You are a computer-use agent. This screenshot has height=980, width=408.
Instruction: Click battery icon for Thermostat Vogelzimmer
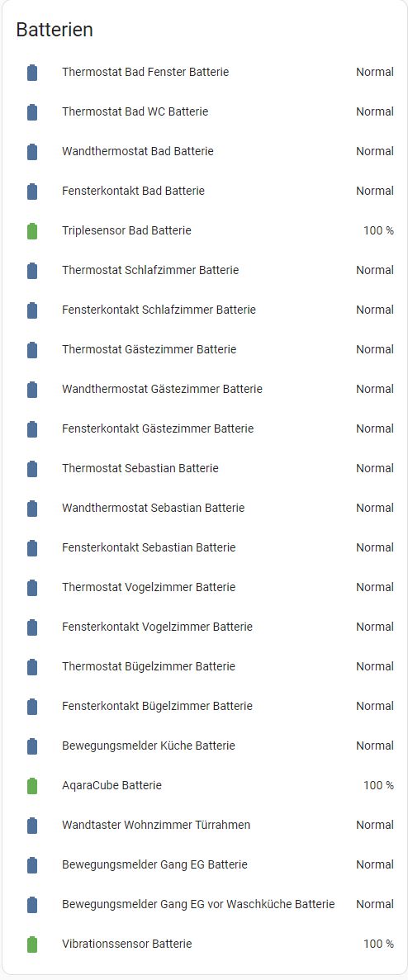pyautogui.click(x=32, y=587)
